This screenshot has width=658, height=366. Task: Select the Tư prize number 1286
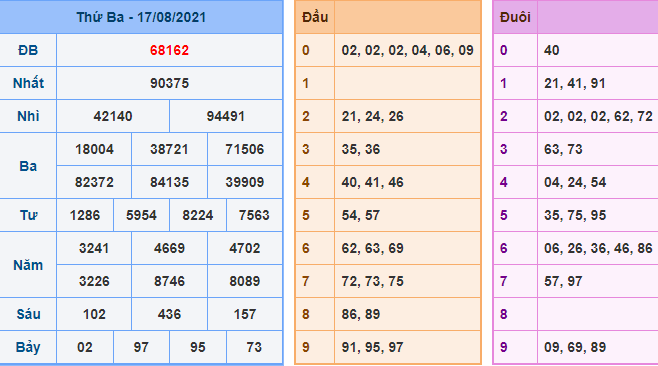85,215
